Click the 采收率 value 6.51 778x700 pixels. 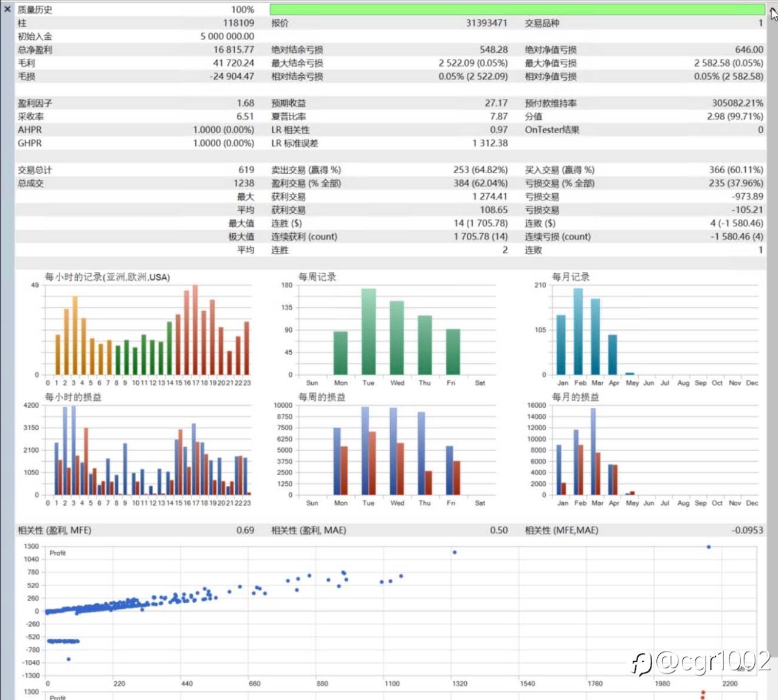(246, 117)
